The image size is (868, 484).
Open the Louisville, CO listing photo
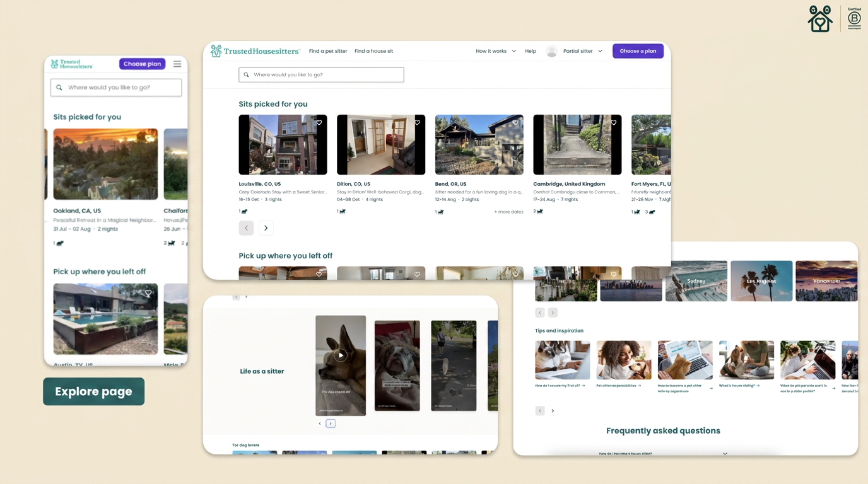283,145
